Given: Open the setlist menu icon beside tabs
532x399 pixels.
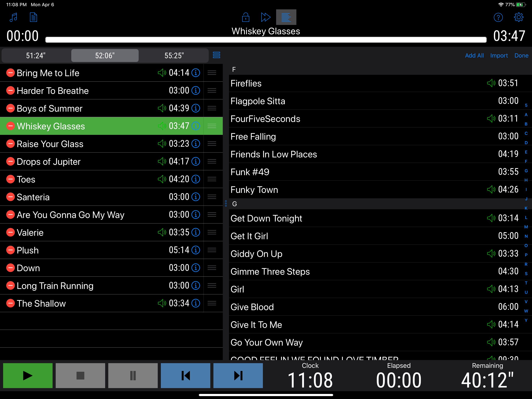Looking at the screenshot, I should [x=217, y=55].
